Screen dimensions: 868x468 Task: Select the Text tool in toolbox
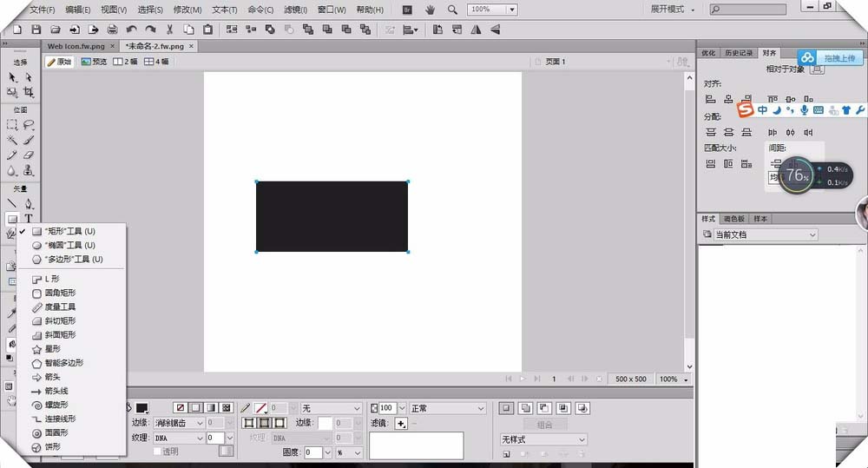[x=29, y=219]
